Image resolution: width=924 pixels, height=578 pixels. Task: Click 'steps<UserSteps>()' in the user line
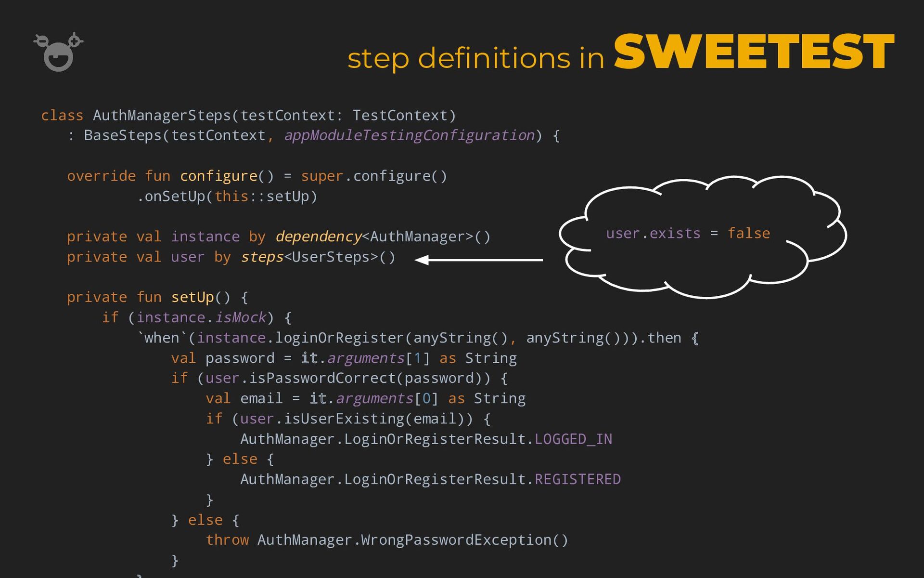coord(318,257)
